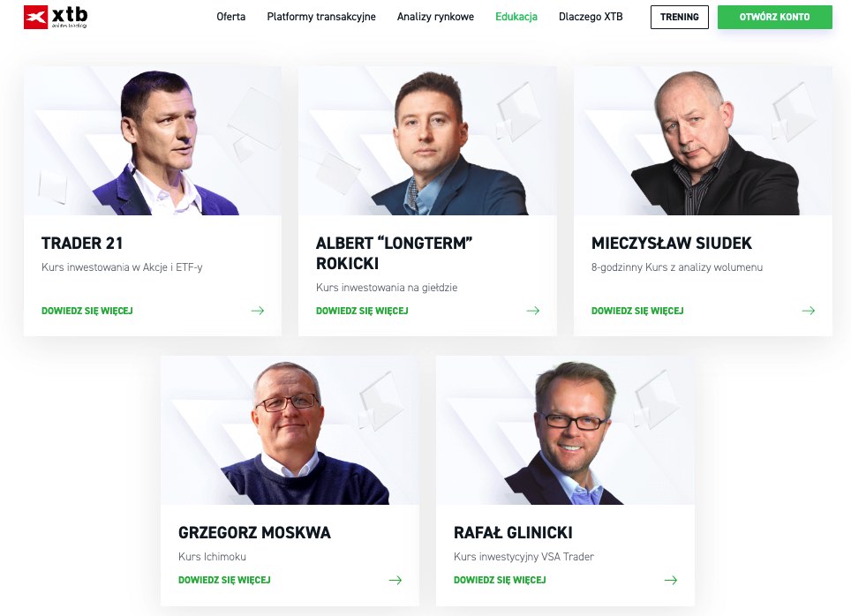Viewport: 851px width, 616px height.
Task: Open Analizy rynkowe menu
Action: point(435,17)
